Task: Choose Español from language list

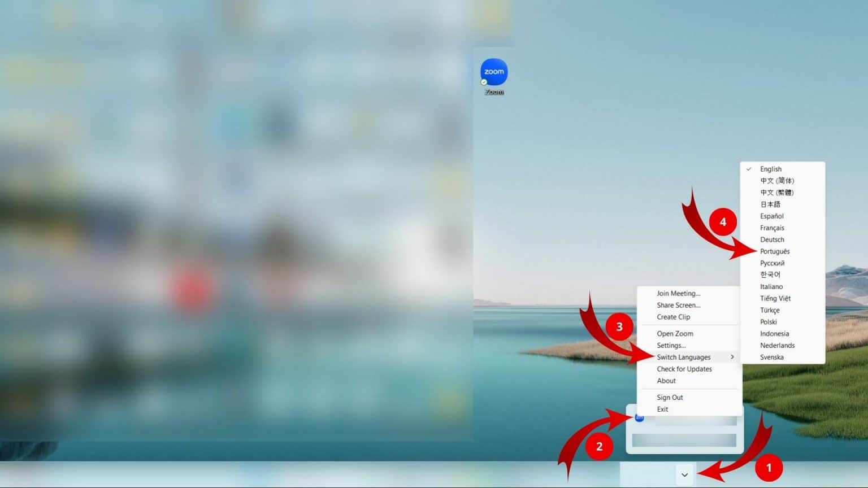Action: click(771, 216)
